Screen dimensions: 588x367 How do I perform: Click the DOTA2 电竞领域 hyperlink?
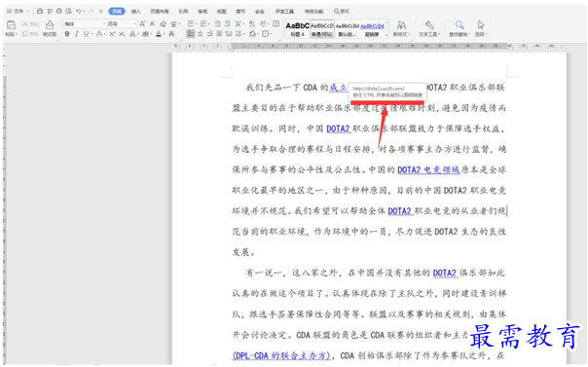[428, 170]
